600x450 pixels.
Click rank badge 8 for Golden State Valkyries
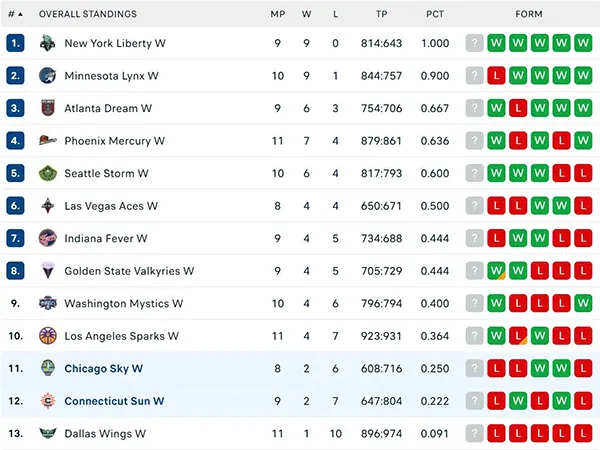(15, 271)
